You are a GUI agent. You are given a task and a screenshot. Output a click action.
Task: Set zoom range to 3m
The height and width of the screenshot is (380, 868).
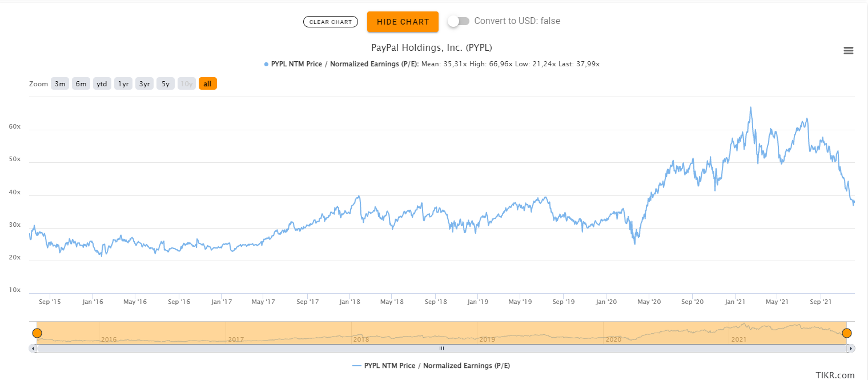(59, 84)
